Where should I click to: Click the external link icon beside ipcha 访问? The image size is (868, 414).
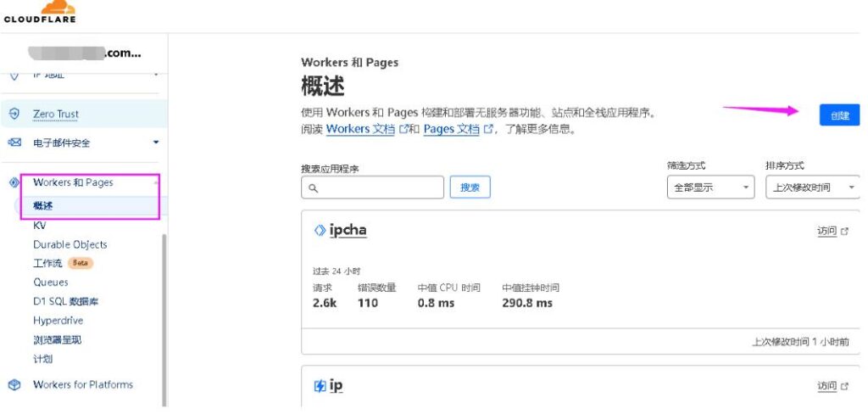coord(844,231)
